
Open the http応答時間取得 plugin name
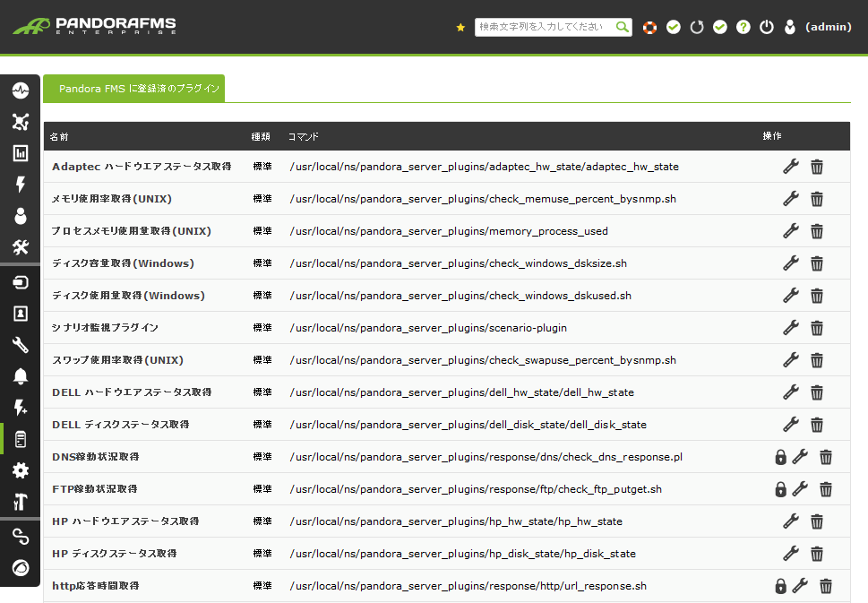pyautogui.click(x=96, y=585)
